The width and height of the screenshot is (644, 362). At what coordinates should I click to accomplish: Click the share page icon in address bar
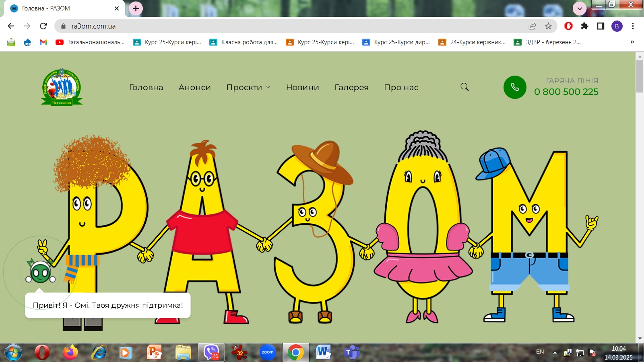coord(532,26)
